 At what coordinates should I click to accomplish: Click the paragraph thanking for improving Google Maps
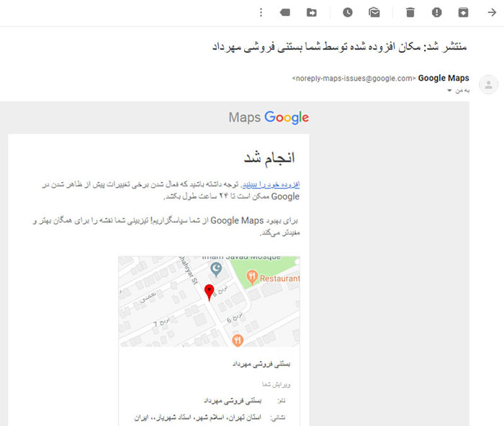(x=166, y=226)
